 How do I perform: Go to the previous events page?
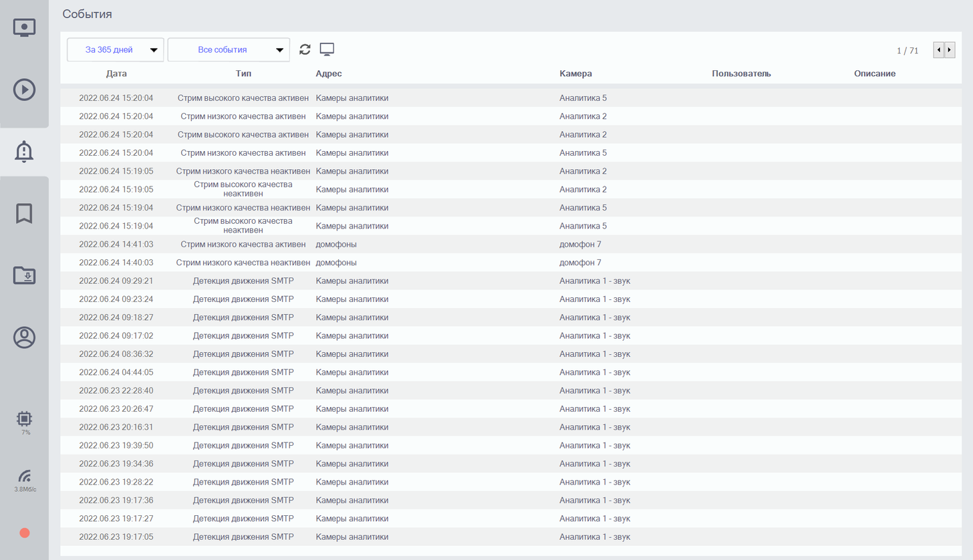pos(938,50)
